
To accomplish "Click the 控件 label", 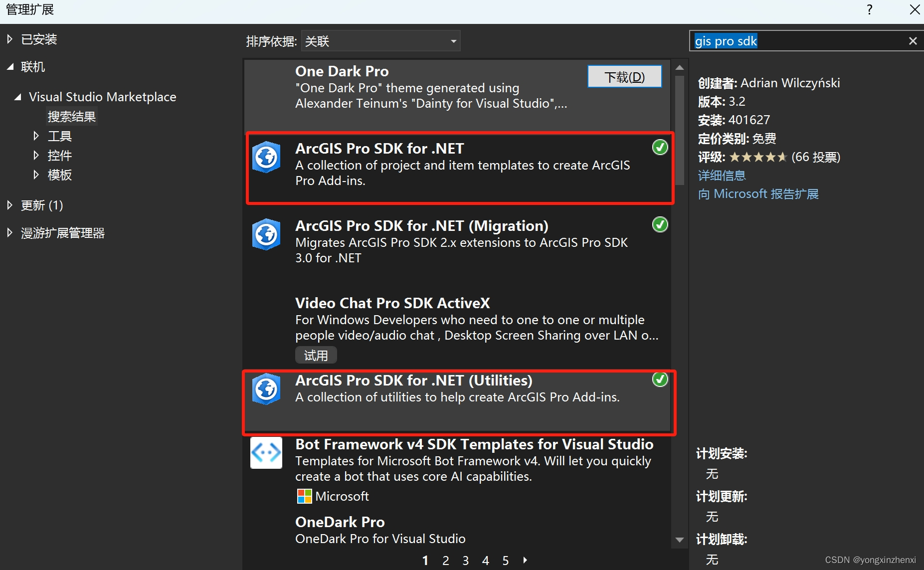I will point(60,155).
